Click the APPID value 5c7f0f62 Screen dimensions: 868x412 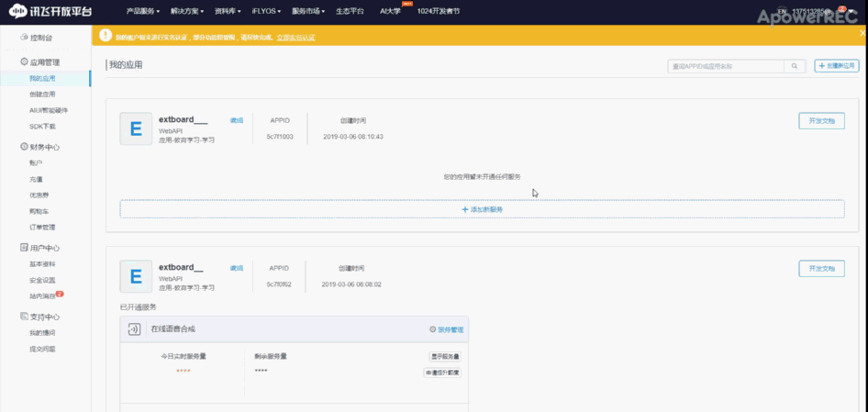click(279, 284)
